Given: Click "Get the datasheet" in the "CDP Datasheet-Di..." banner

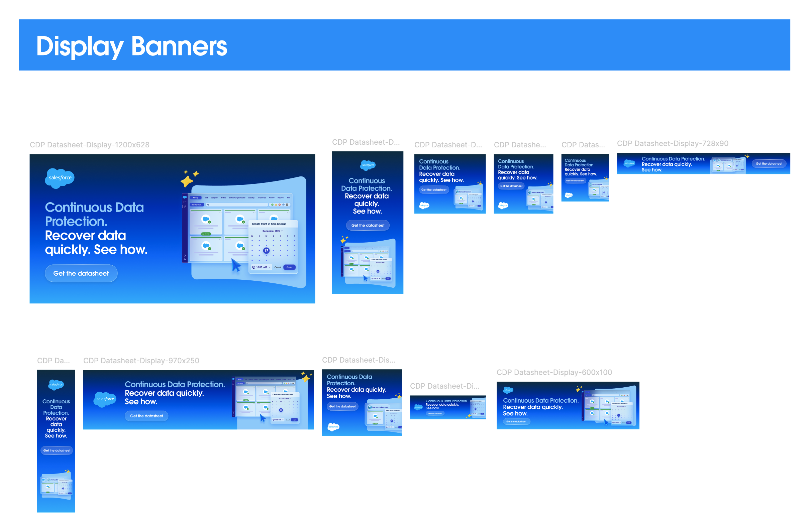Looking at the screenshot, I should point(435,413).
